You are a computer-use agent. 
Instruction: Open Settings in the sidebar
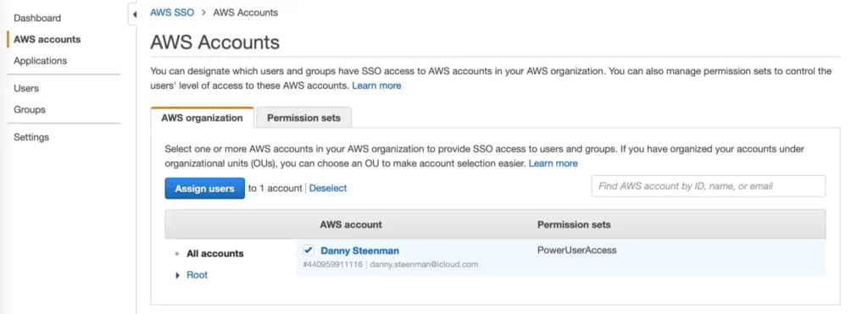(31, 137)
